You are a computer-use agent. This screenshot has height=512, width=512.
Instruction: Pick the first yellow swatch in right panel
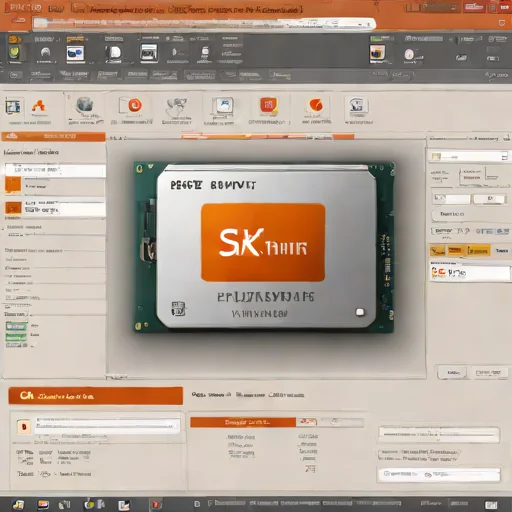[x=437, y=251]
